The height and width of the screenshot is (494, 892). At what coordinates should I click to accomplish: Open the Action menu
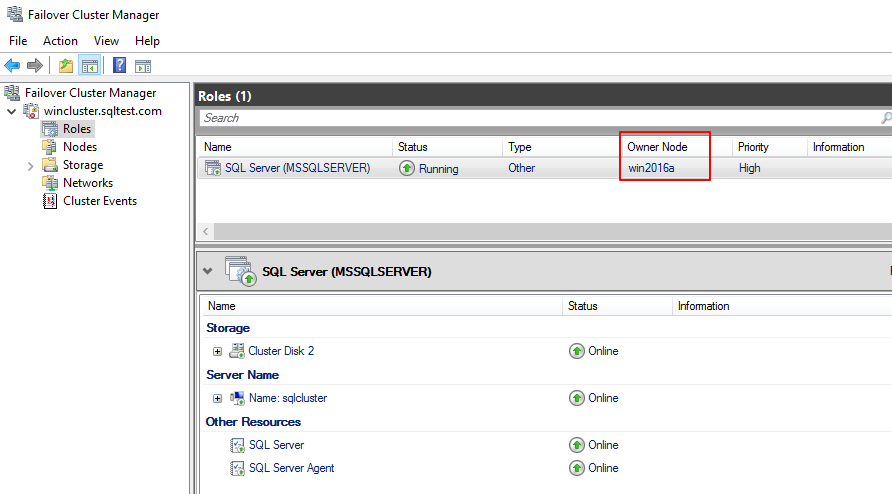click(60, 41)
